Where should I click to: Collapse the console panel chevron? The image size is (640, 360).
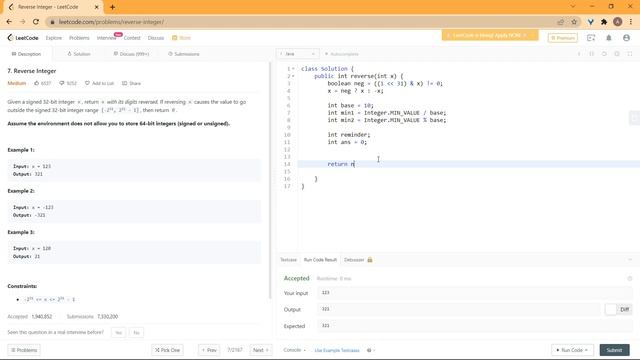pyautogui.click(x=630, y=260)
